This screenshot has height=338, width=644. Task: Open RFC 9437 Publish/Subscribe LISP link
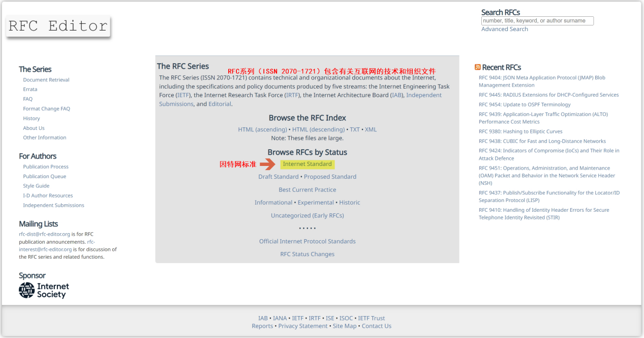pyautogui.click(x=549, y=196)
